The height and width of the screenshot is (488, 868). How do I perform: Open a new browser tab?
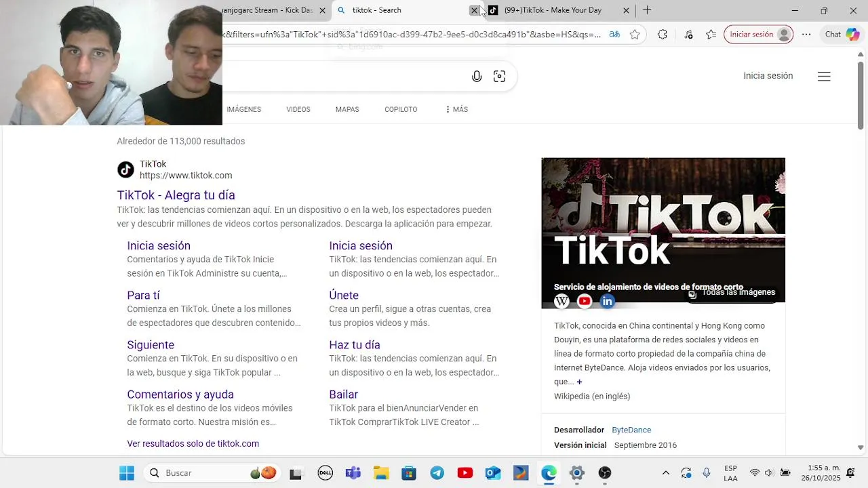pos(647,10)
